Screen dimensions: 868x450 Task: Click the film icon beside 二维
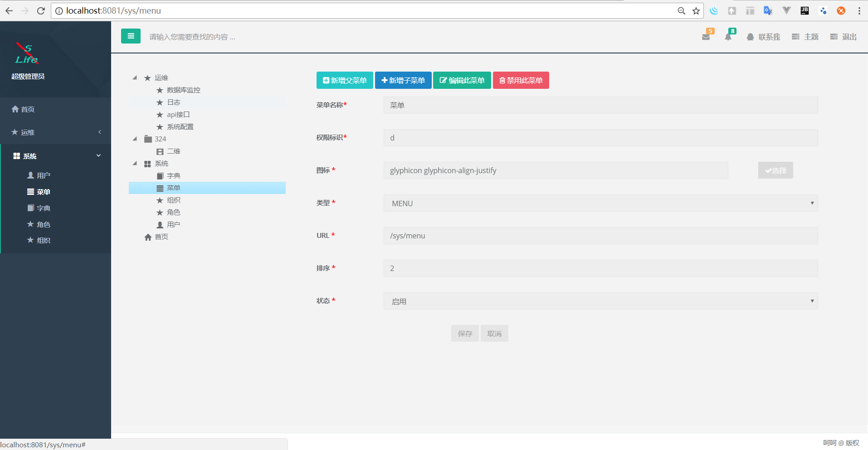pos(160,151)
